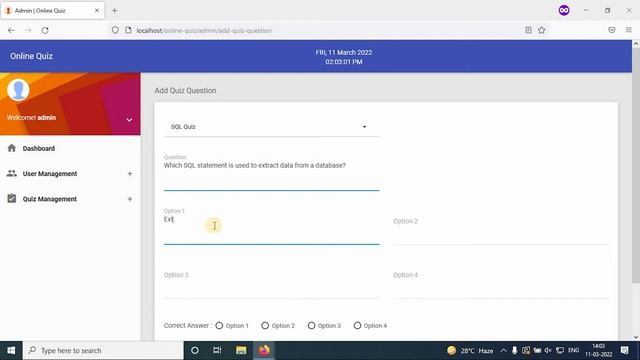Click the volume muted icon in the tray
The height and width of the screenshot is (360, 640).
[x=548, y=350]
